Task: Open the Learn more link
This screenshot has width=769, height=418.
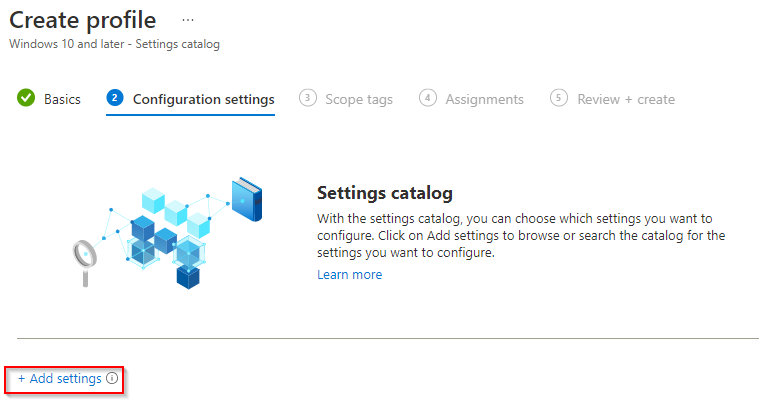Action: click(349, 275)
